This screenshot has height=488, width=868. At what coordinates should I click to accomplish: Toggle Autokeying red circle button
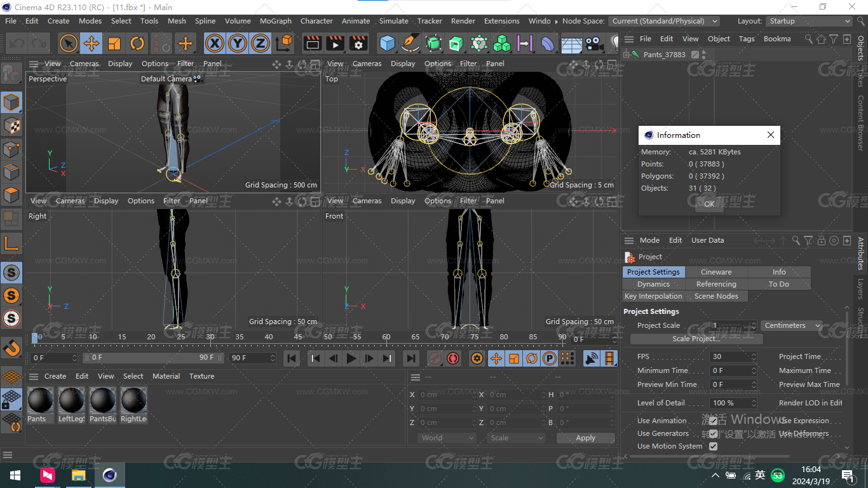[453, 358]
